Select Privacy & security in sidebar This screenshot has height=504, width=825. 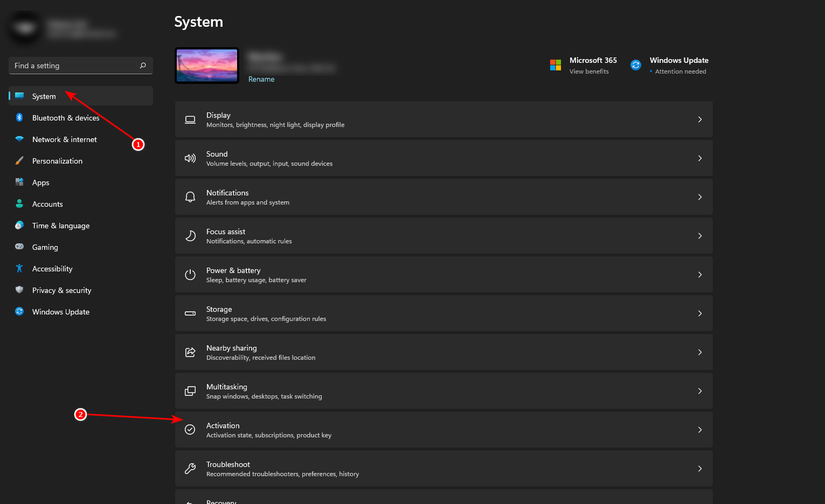coord(61,290)
